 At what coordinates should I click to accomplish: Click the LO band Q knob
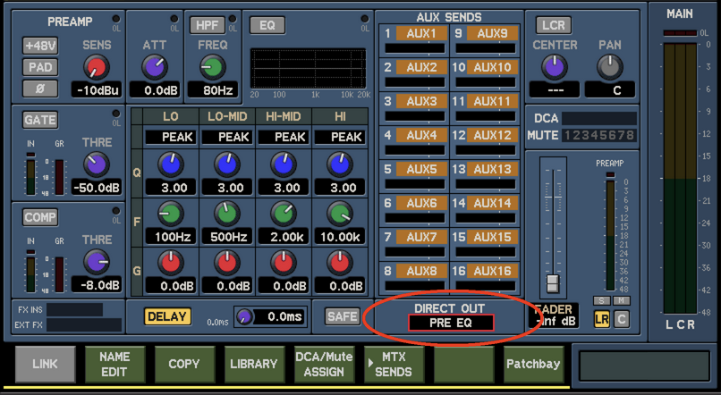[x=171, y=165]
